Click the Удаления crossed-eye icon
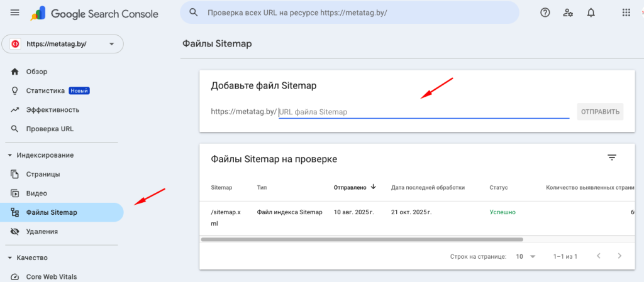The image size is (644, 282). tap(15, 232)
